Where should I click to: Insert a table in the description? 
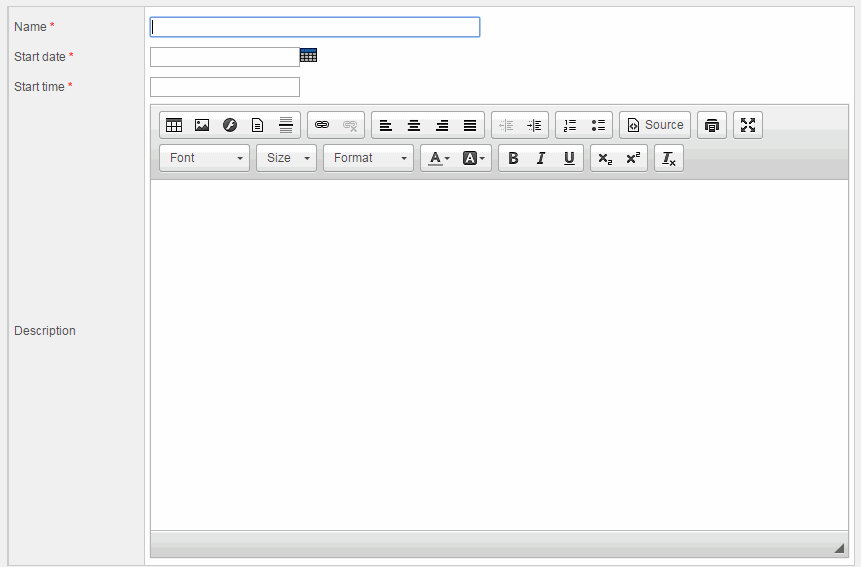pyautogui.click(x=174, y=125)
